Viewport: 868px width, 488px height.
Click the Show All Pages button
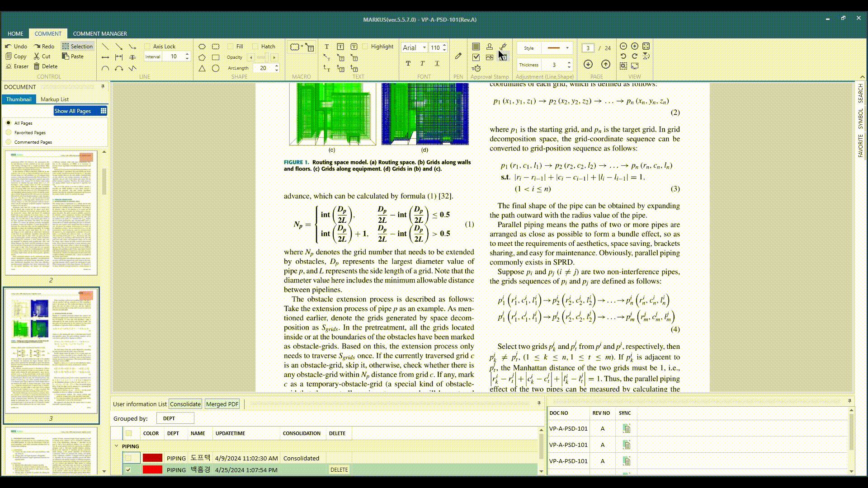click(80, 111)
